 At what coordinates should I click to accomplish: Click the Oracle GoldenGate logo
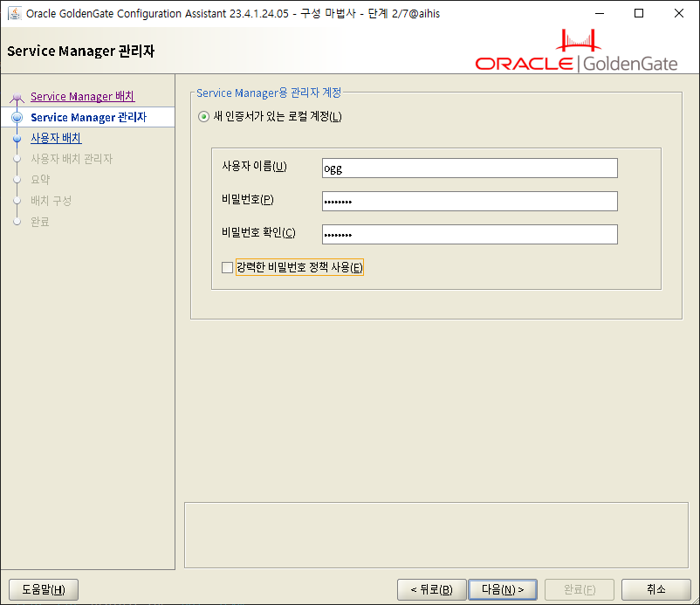(576, 51)
